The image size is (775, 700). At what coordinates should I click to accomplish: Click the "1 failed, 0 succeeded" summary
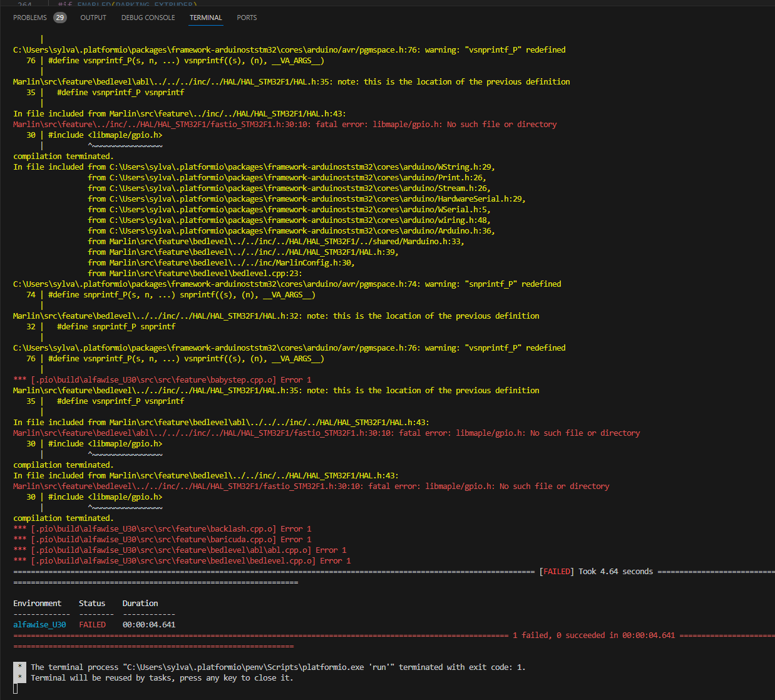click(x=593, y=636)
